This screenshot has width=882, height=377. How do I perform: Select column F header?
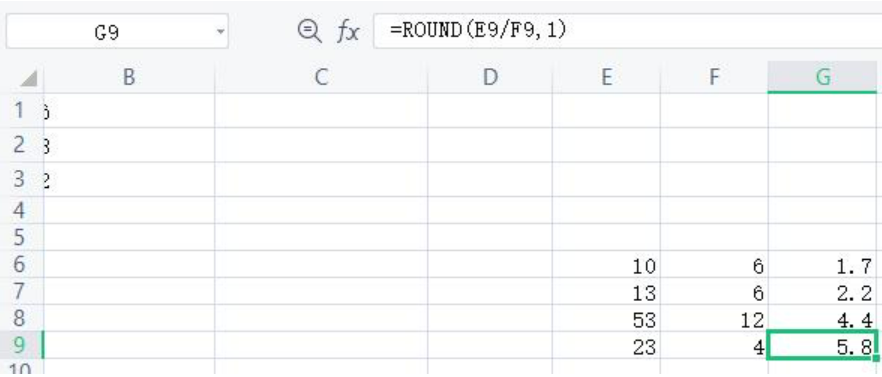tap(714, 77)
